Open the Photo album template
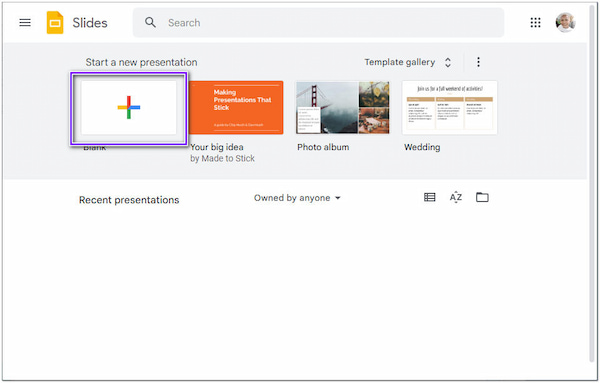 [x=342, y=108]
